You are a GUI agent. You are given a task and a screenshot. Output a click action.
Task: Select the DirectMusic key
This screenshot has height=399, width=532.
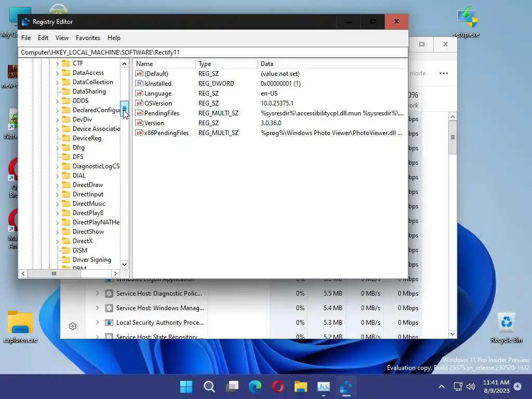coord(89,204)
